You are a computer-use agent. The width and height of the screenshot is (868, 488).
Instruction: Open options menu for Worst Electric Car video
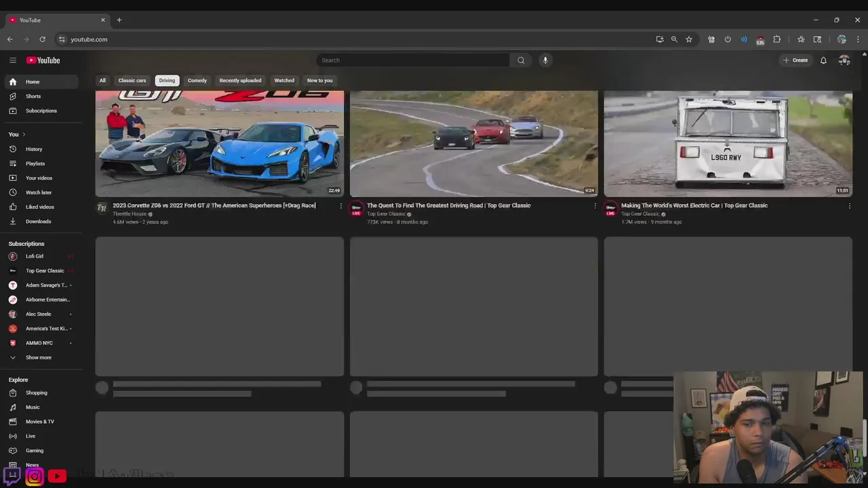850,206
